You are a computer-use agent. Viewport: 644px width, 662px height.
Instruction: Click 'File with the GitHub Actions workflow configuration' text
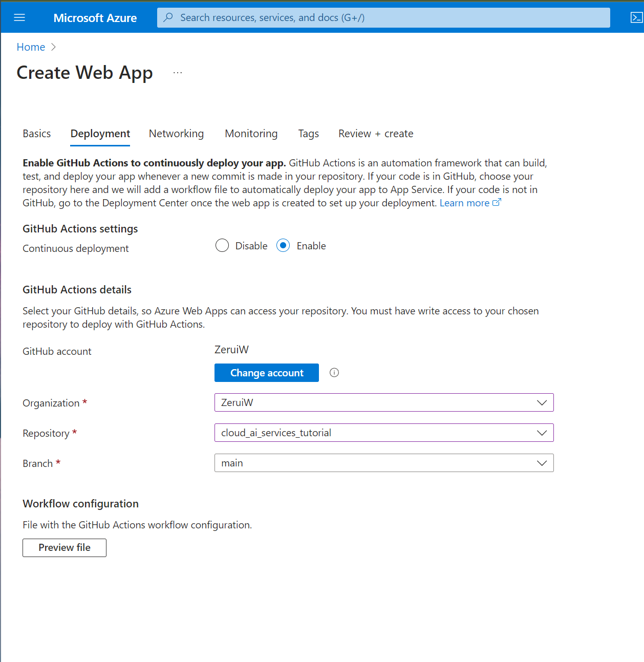137,525
